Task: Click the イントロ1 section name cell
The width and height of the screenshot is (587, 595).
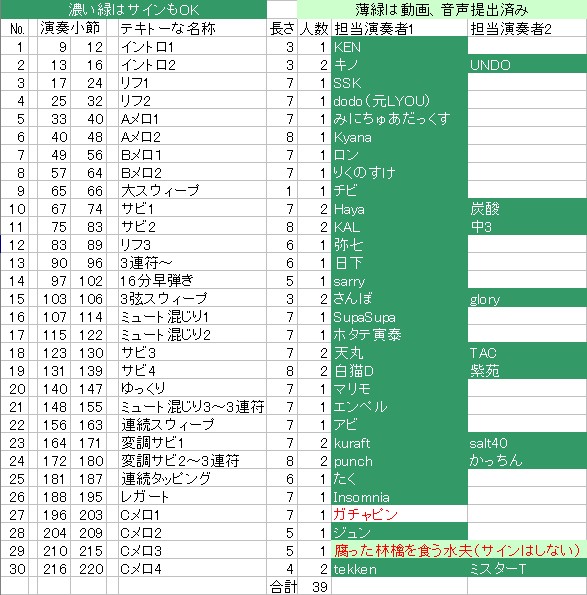Action: 192,46
